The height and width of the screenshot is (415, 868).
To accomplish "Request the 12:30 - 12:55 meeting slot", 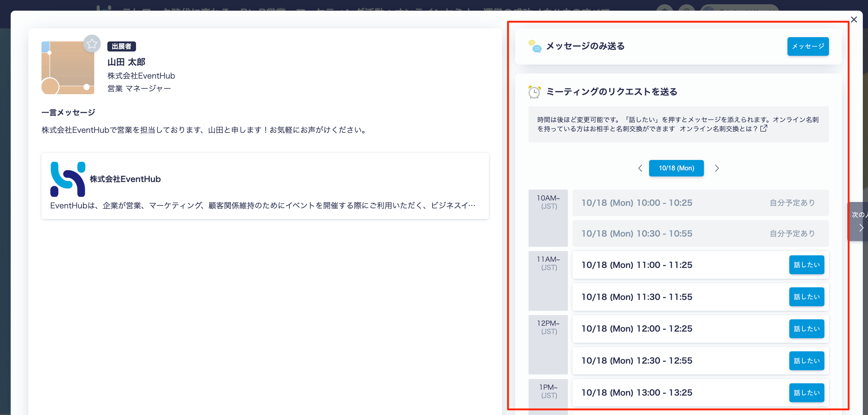I will [806, 360].
